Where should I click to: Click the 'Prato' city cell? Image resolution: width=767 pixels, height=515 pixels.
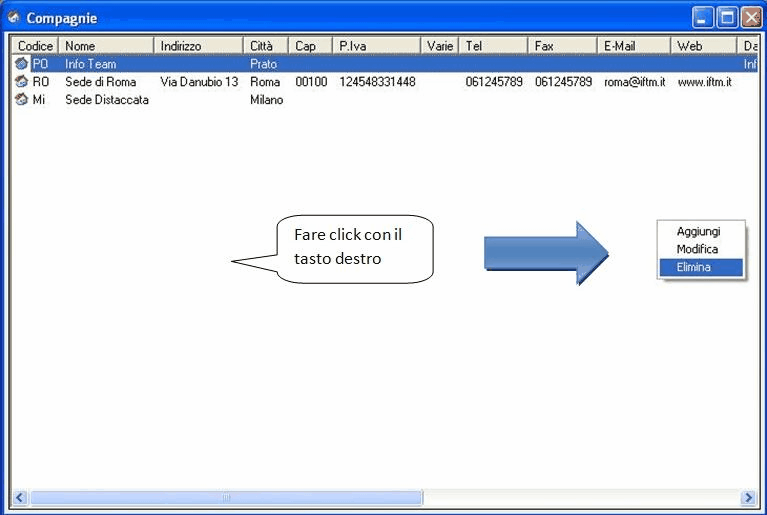pos(263,64)
